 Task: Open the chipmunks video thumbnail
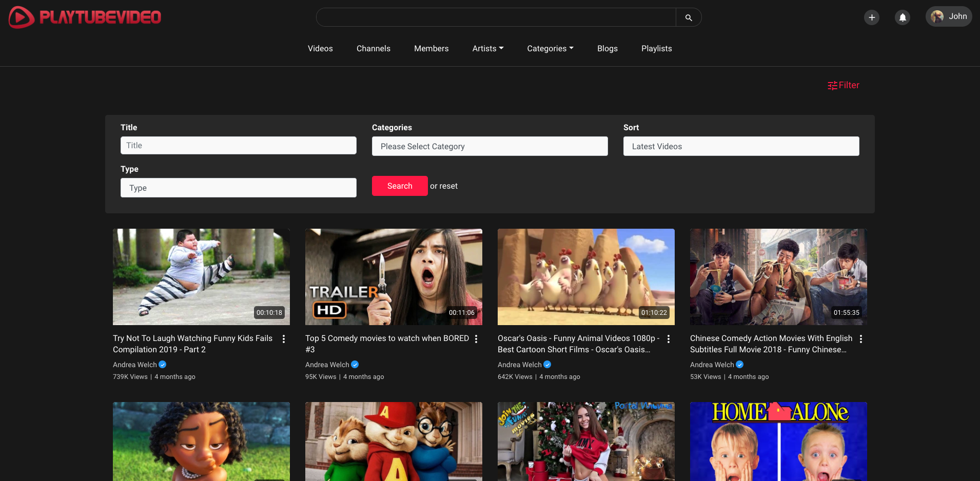pos(394,442)
